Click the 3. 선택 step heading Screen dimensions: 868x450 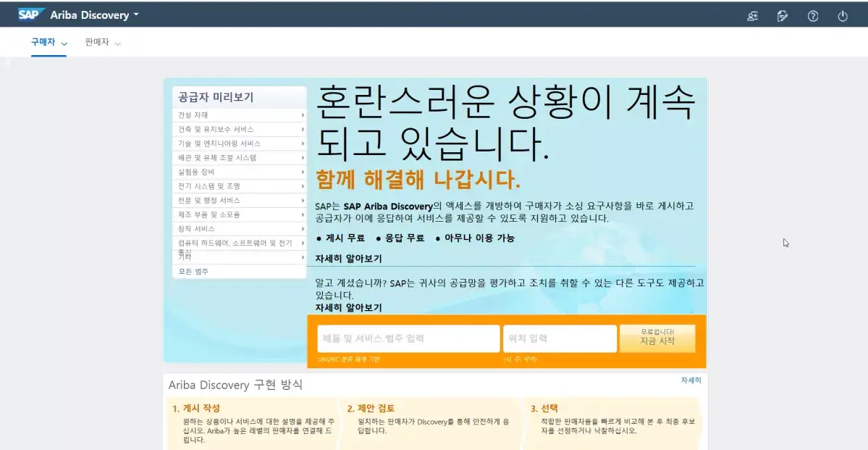pos(544,409)
